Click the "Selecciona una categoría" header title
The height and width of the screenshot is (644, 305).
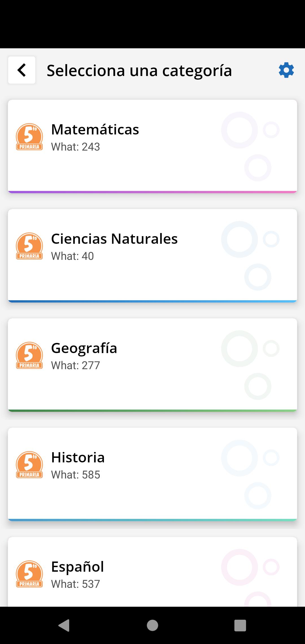coord(139,70)
